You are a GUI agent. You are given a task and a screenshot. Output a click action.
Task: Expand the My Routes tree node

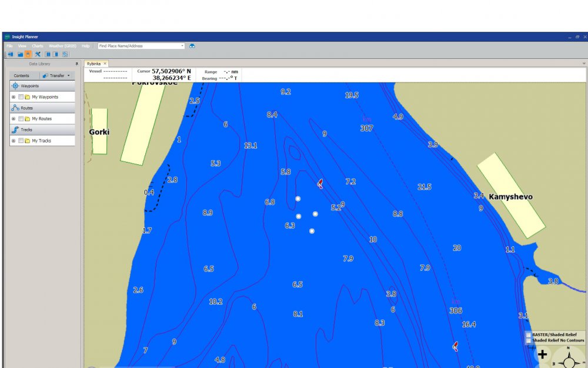pos(14,119)
